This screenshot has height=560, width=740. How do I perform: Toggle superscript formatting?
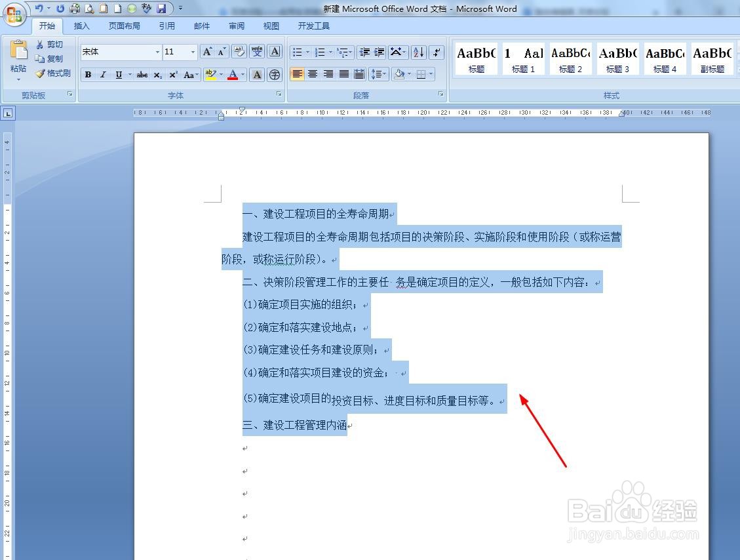click(x=173, y=75)
